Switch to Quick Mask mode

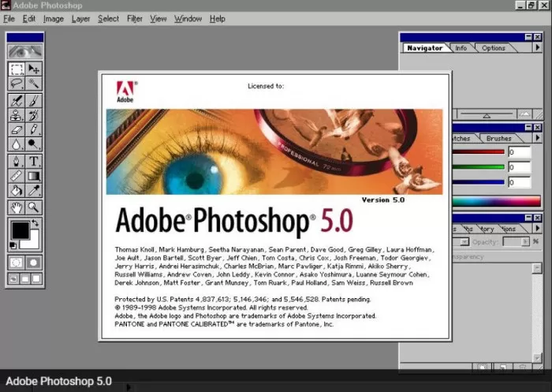click(34, 263)
